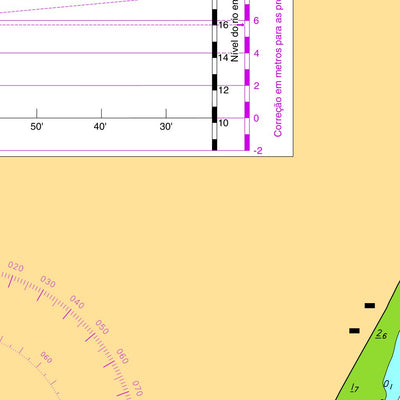Image resolution: width=400 pixels, height=400 pixels.
Task: Click the magenta -2 correction scale value
Action: [x=258, y=151]
